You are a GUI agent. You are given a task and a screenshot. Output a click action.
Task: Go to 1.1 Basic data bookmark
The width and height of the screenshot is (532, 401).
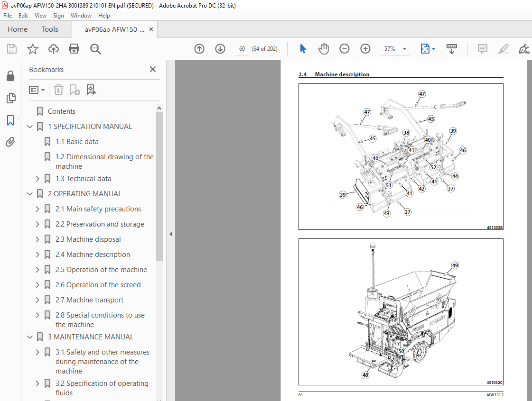[77, 142]
